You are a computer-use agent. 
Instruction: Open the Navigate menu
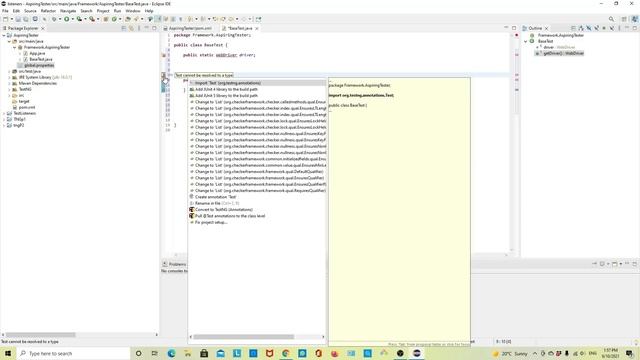point(68,11)
